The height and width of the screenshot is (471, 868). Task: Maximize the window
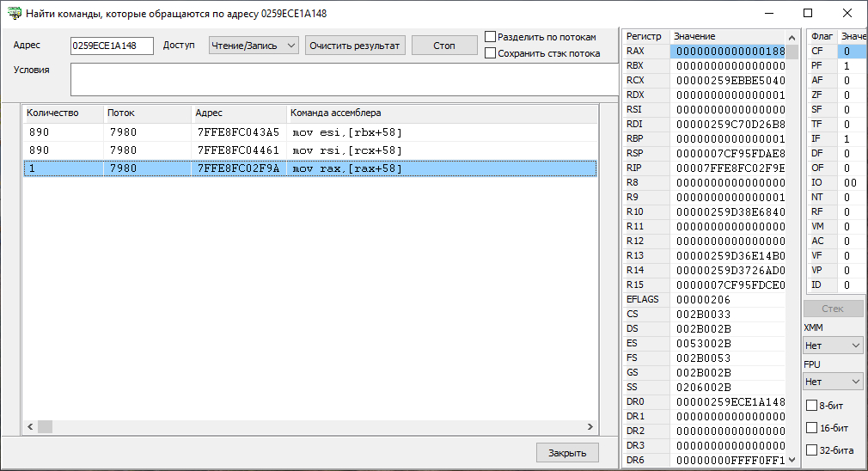(x=808, y=13)
